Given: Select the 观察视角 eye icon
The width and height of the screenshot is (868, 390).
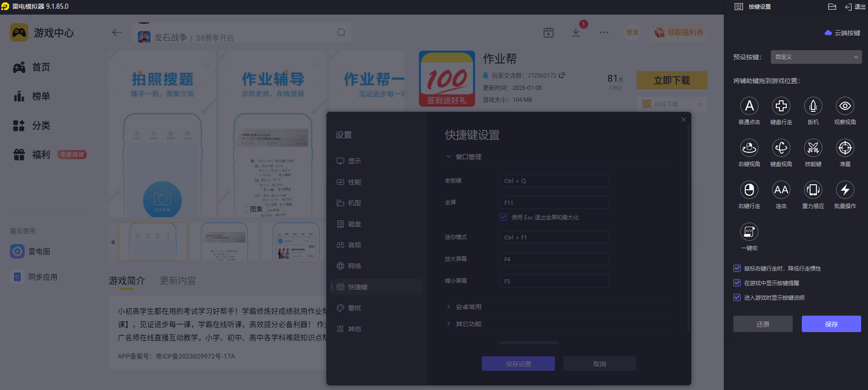Looking at the screenshot, I should [845, 106].
